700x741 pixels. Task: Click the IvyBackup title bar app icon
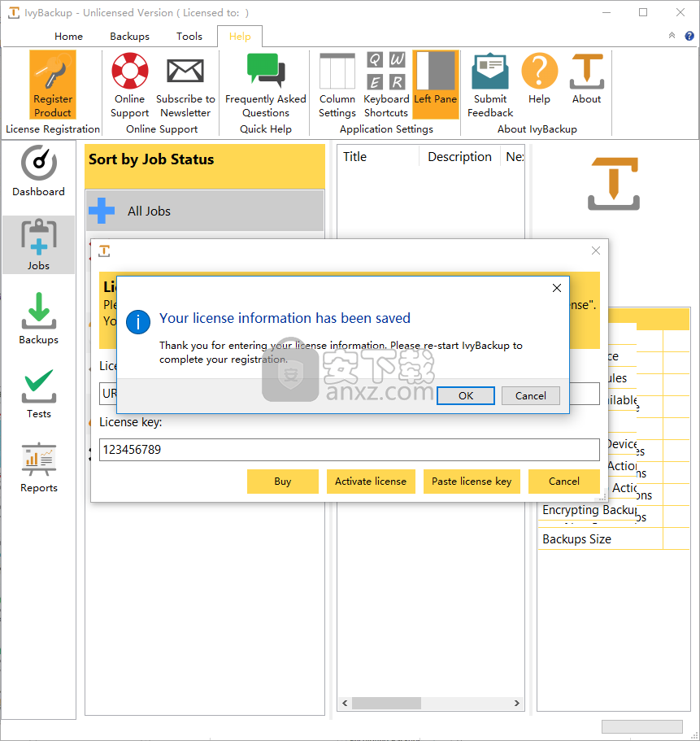click(14, 13)
